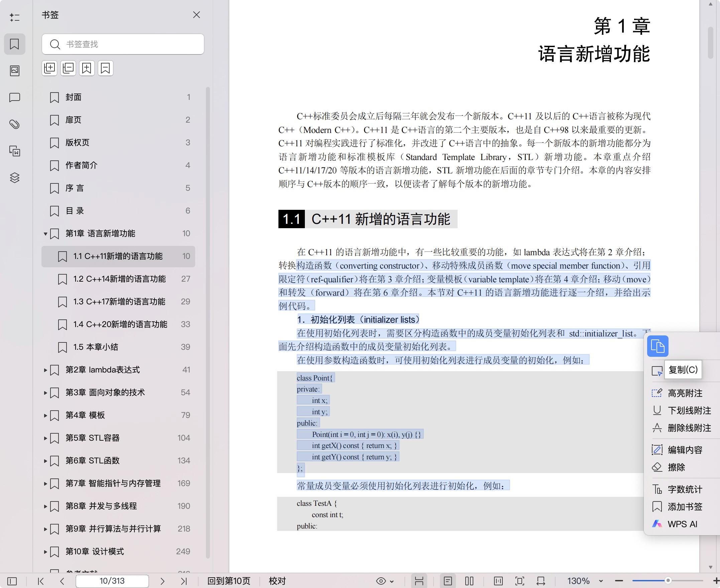Click the blue copy icon in popup
This screenshot has height=588, width=720.
point(657,346)
